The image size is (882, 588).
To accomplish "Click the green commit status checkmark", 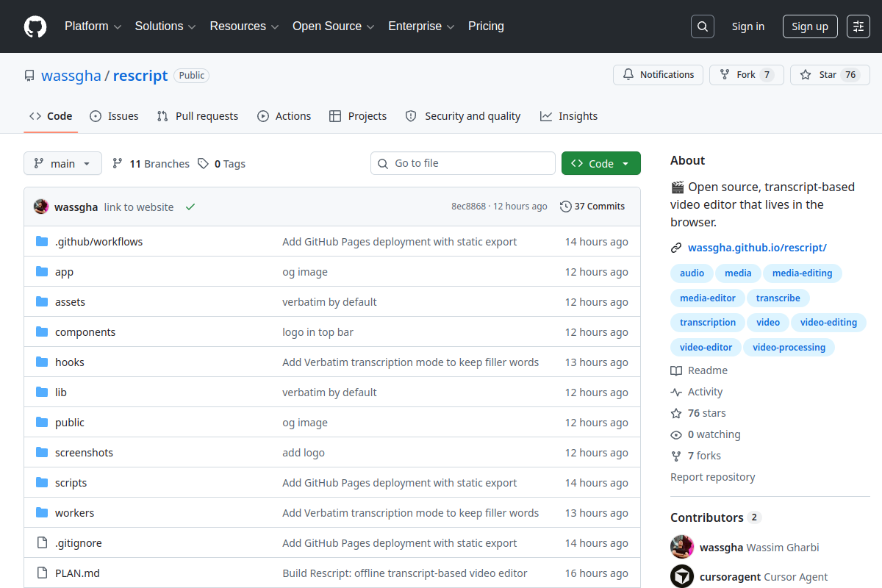I will [x=190, y=207].
